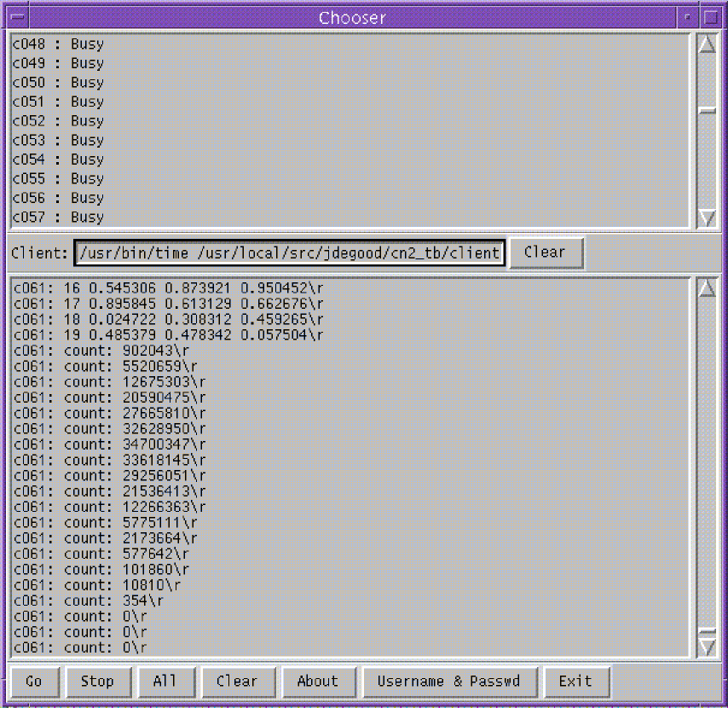Select All hosts button
The height and width of the screenshot is (708, 728).
click(165, 681)
